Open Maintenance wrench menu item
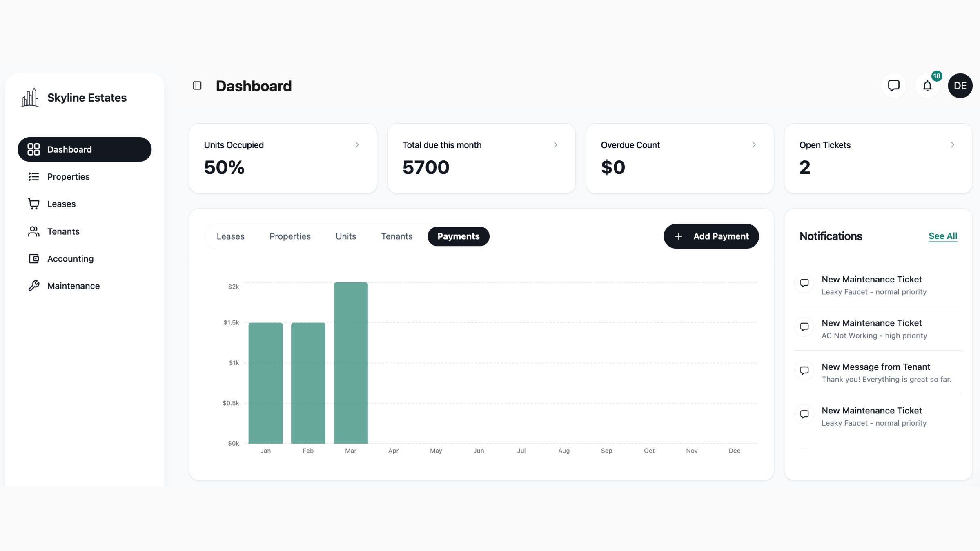Viewport: 980px width, 551px height. click(73, 286)
